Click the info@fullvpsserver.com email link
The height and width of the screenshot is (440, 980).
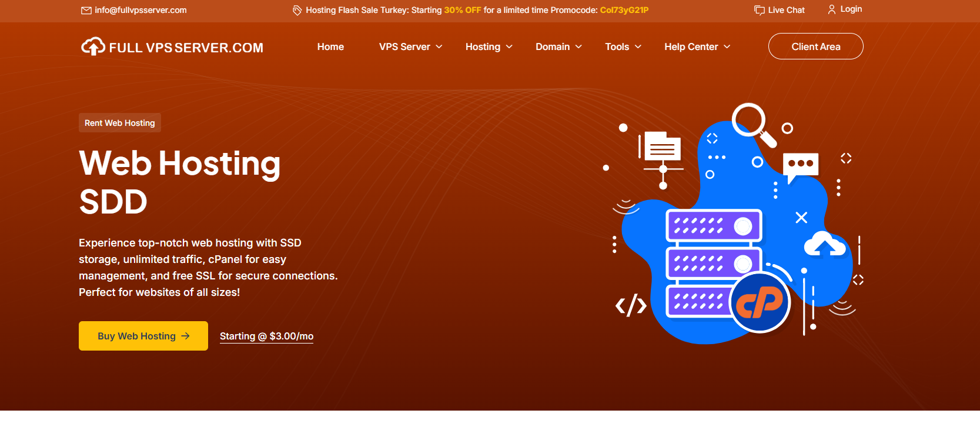pyautogui.click(x=141, y=10)
